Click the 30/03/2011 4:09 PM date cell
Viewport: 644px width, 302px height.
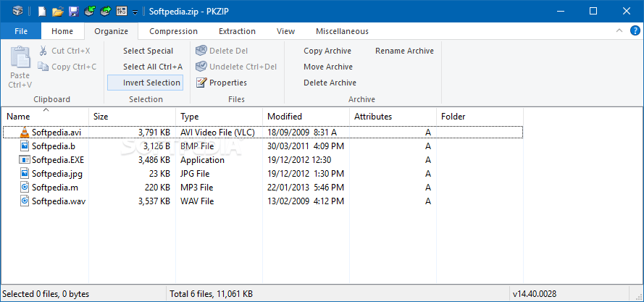(x=306, y=146)
